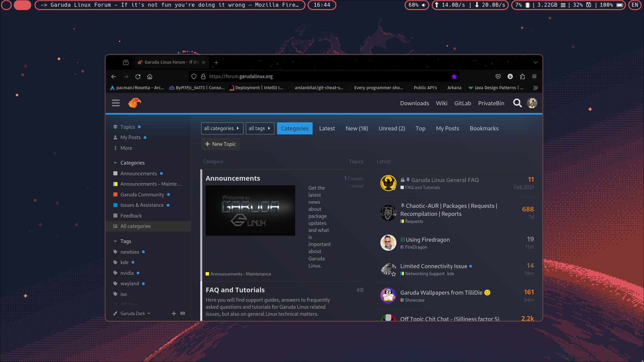Select All categories in the sidebar
Viewport: 644px width, 362px height.
pos(148,226)
